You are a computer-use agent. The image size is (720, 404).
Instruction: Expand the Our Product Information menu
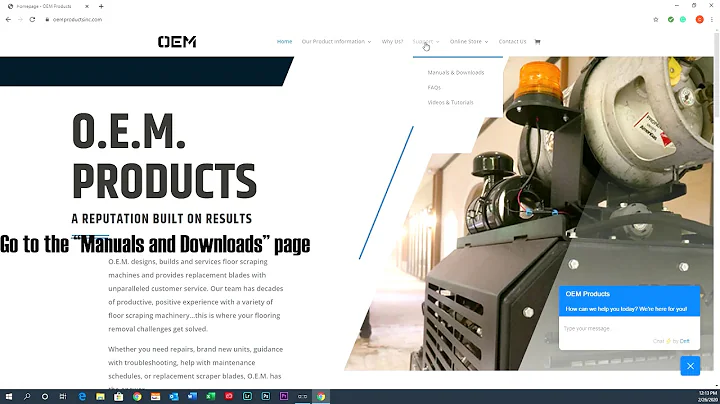pos(336,41)
